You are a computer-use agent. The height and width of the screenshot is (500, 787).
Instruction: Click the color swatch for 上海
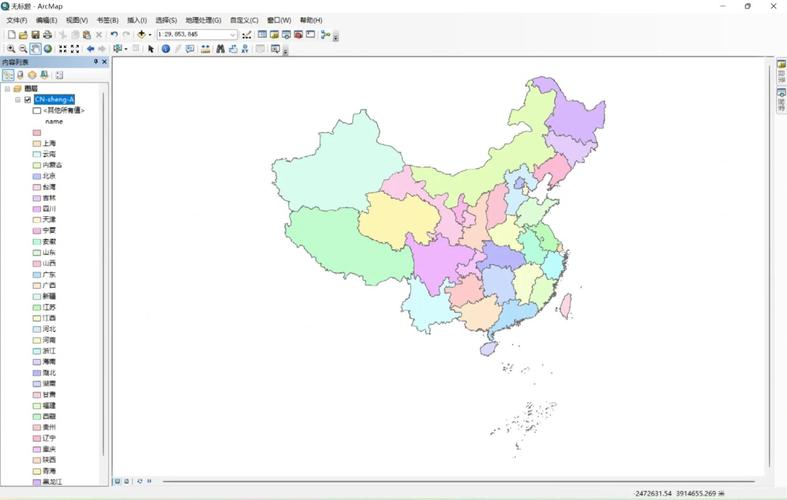pyautogui.click(x=37, y=144)
